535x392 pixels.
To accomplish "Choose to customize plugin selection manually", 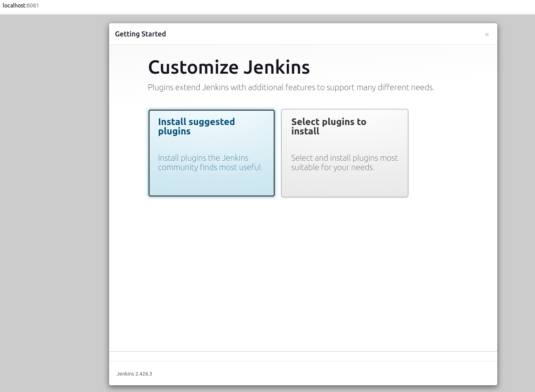I will point(344,153).
